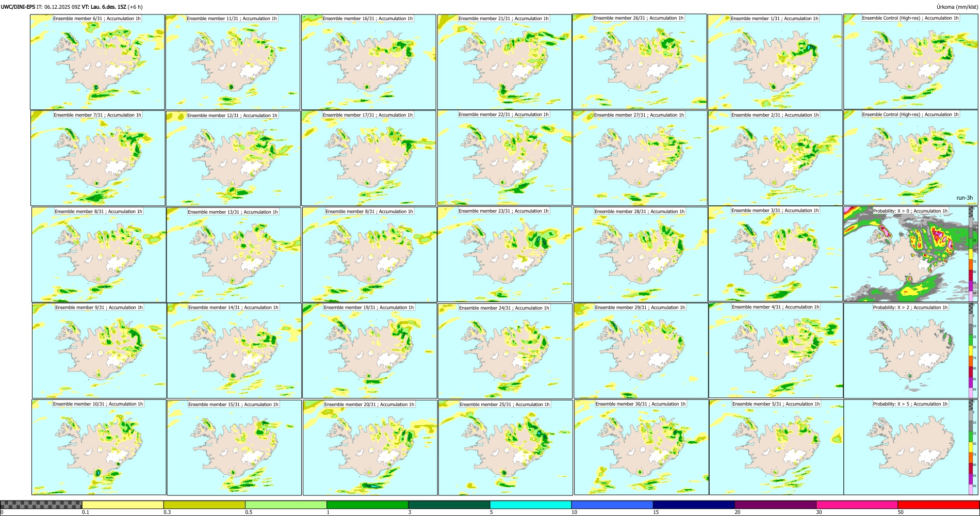Open the Ensemble member 26/31 map panel

640,61
